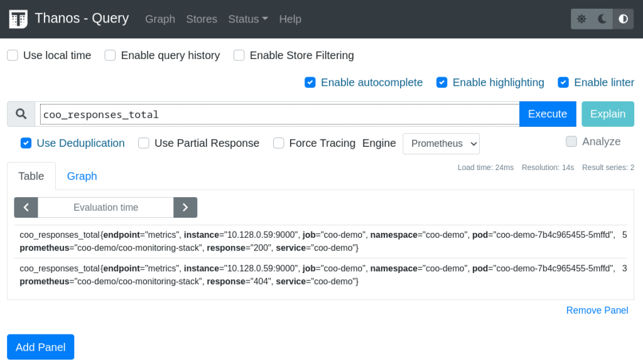643x364 pixels.
Task: Click the Result series: 2 text
Action: [608, 168]
